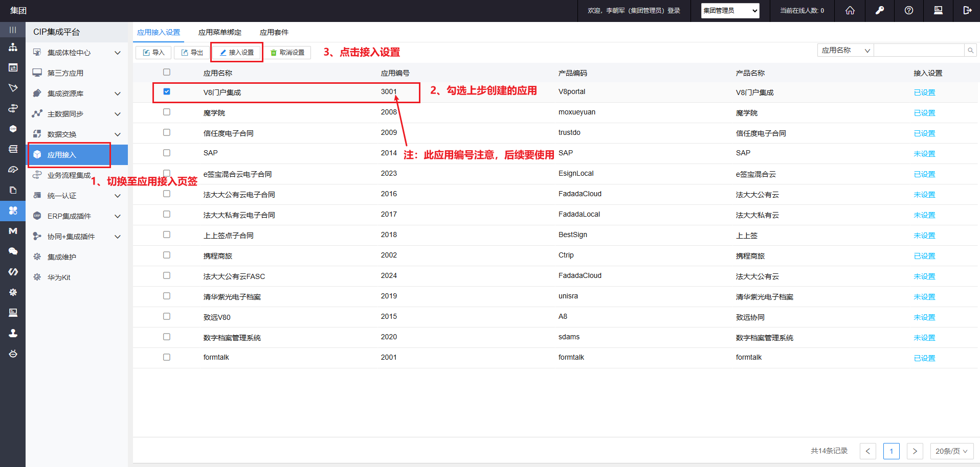Focus the search text input field

click(x=919, y=50)
